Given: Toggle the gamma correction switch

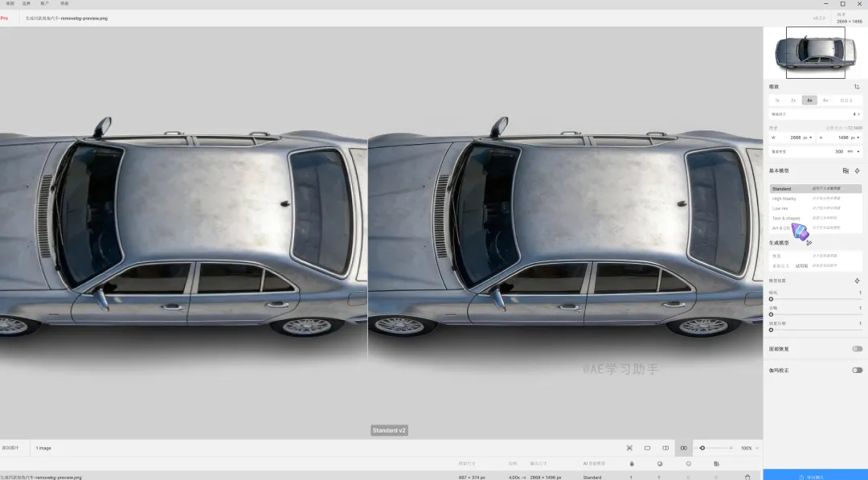Looking at the screenshot, I should (x=857, y=371).
